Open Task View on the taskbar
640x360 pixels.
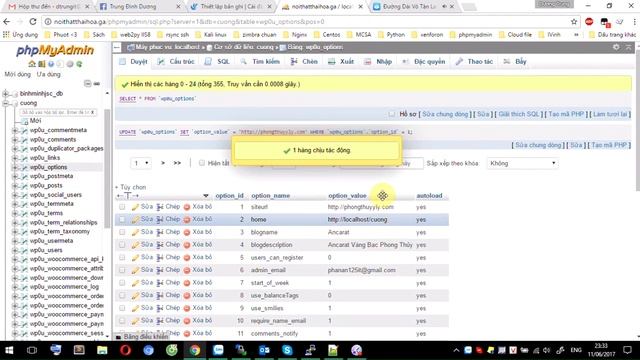(x=31, y=350)
